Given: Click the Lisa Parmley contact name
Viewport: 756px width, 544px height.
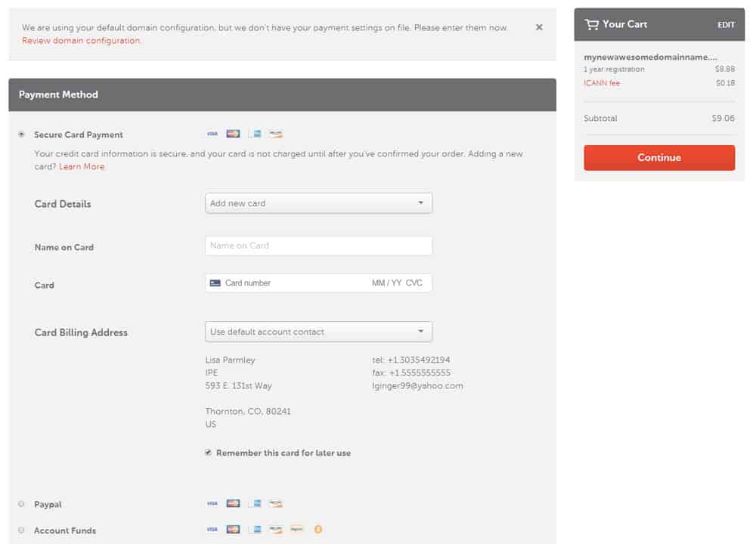Looking at the screenshot, I should coord(230,360).
